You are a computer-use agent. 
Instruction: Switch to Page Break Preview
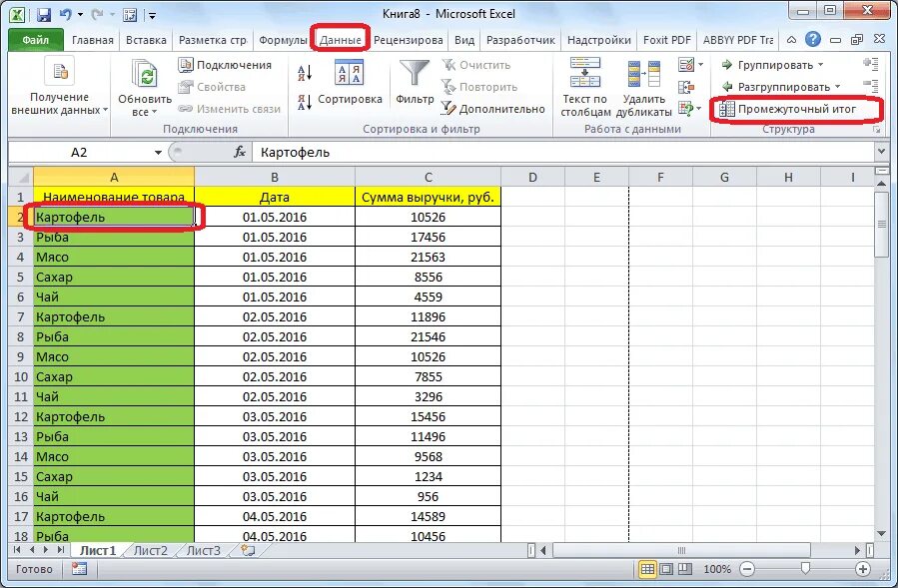coord(685,569)
